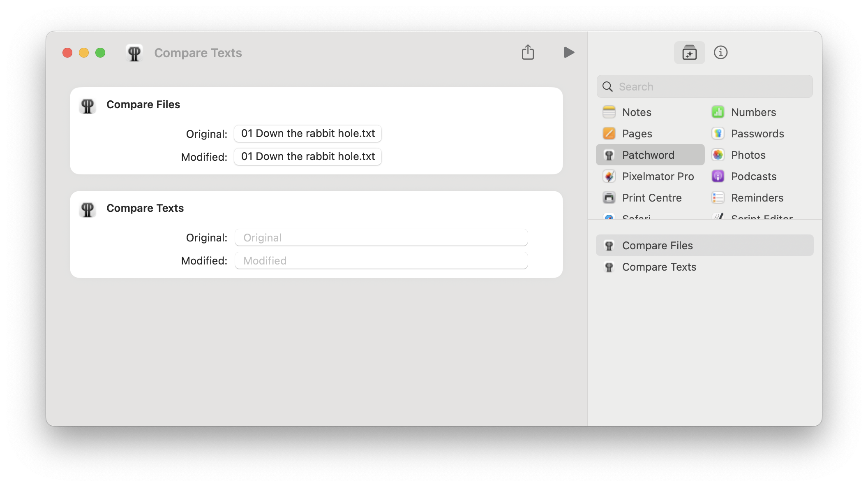Screen dimensions: 868x487
Task: Close the window with the red button
Action: coord(67,53)
